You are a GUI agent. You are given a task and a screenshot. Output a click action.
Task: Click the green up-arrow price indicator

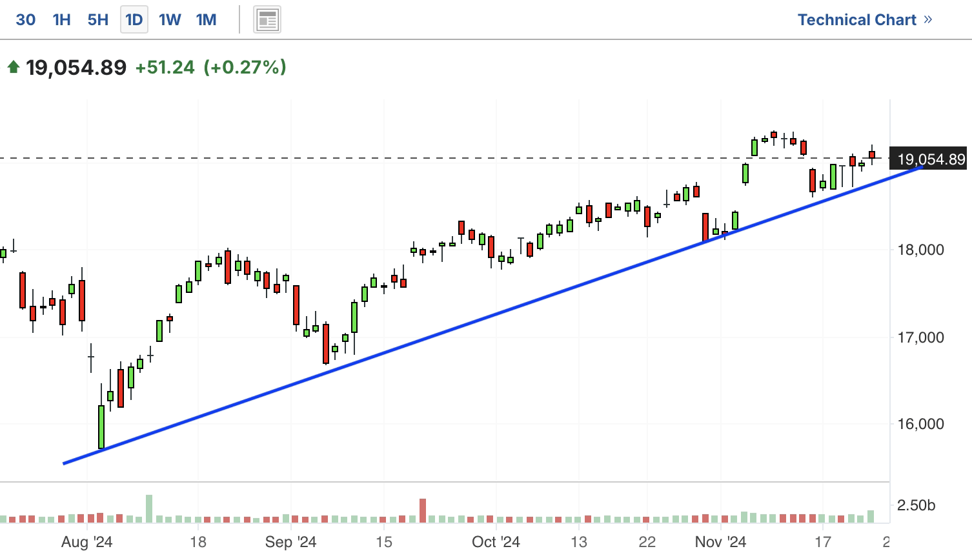(13, 67)
